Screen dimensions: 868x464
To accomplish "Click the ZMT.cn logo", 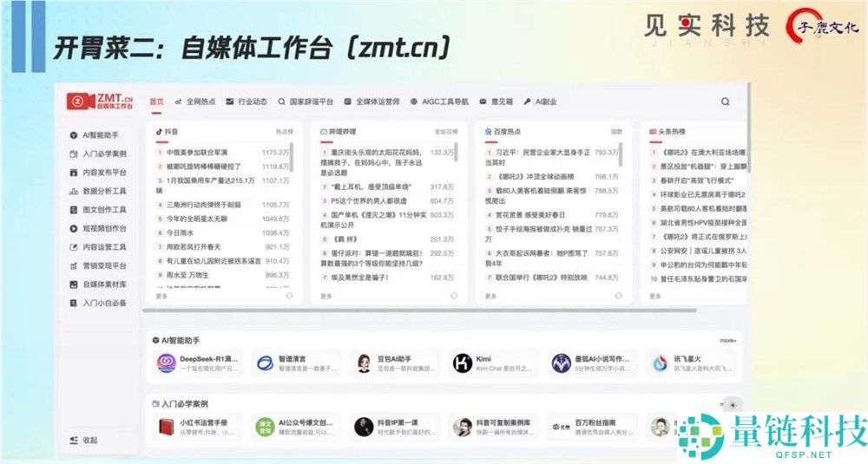I will point(100,101).
